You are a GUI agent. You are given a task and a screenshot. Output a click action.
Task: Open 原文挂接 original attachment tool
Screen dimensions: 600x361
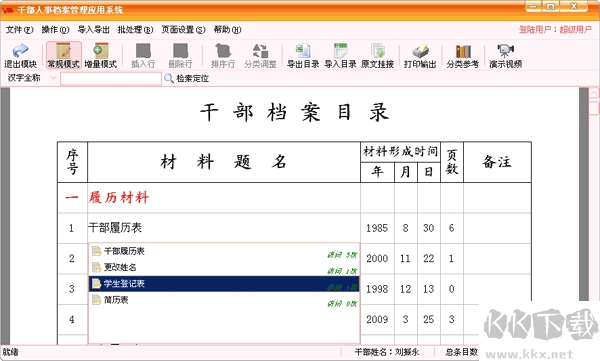tap(377, 56)
